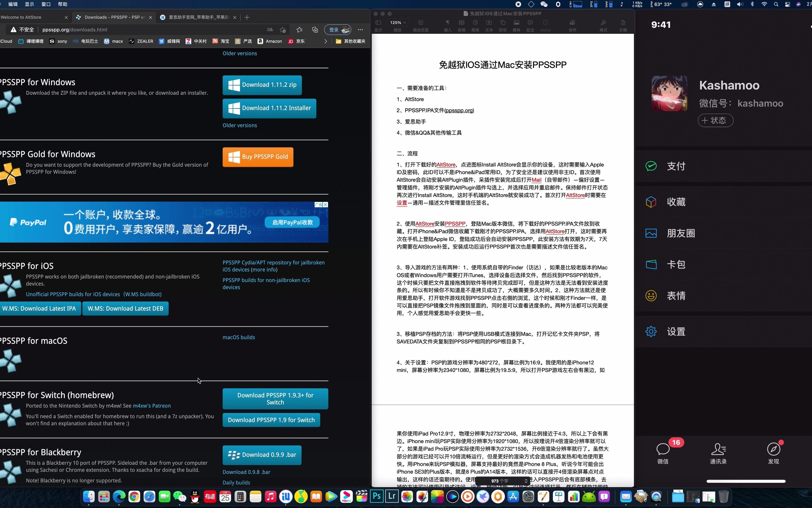This screenshot has height=508, width=812.
Task: Open the macOS builds link
Action: tap(239, 337)
